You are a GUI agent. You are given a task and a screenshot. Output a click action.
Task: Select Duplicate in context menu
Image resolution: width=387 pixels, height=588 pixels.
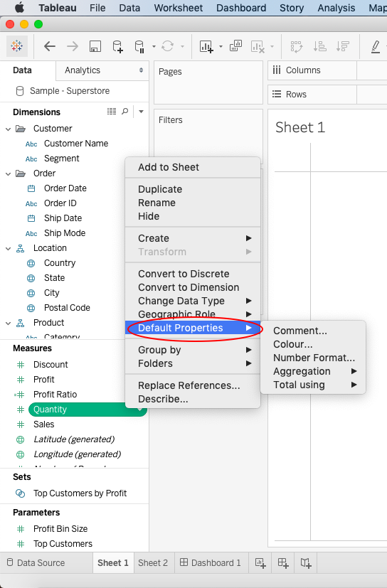click(x=193, y=189)
